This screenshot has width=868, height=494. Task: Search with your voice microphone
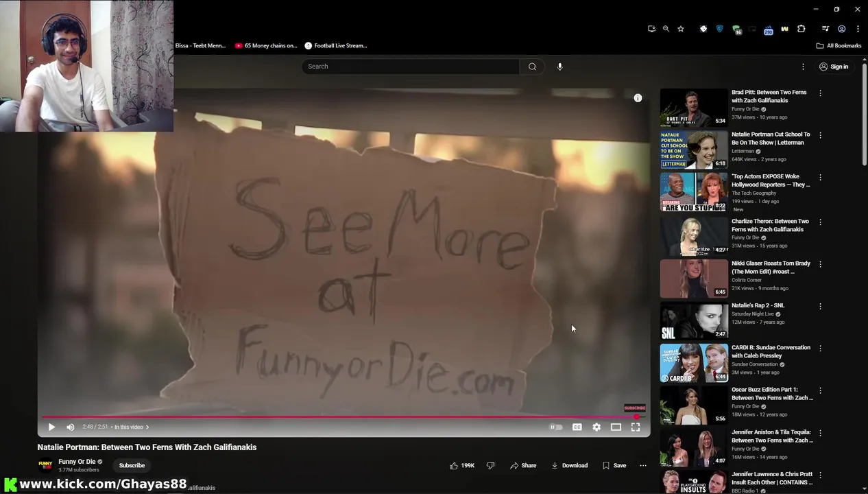[559, 67]
